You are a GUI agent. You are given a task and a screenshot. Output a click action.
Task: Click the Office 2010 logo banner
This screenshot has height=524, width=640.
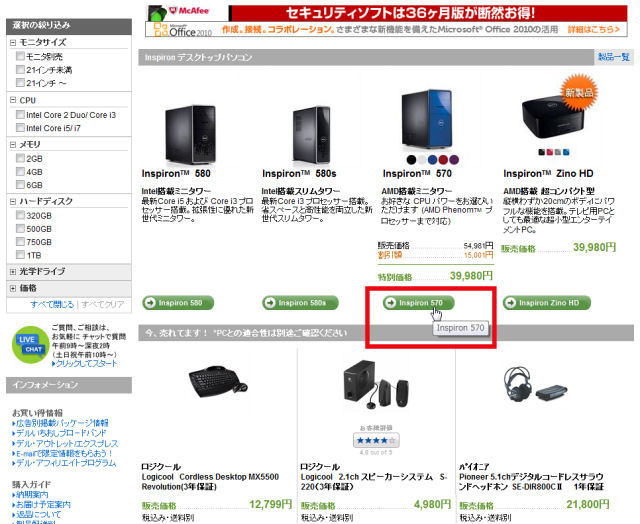point(183,30)
